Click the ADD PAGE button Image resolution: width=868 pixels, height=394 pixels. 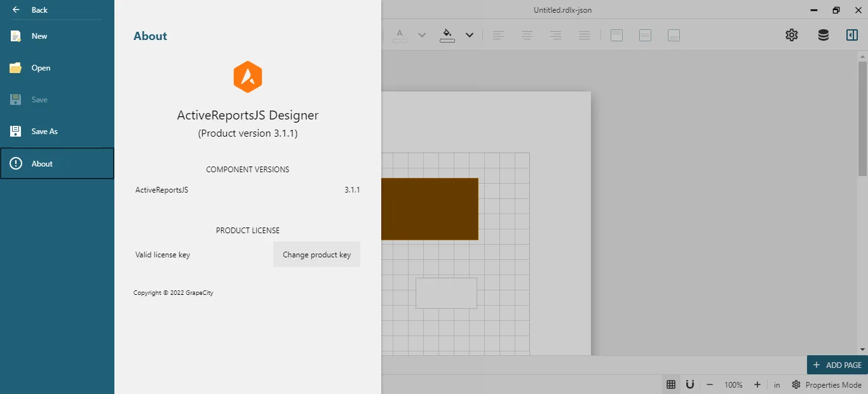coord(837,365)
